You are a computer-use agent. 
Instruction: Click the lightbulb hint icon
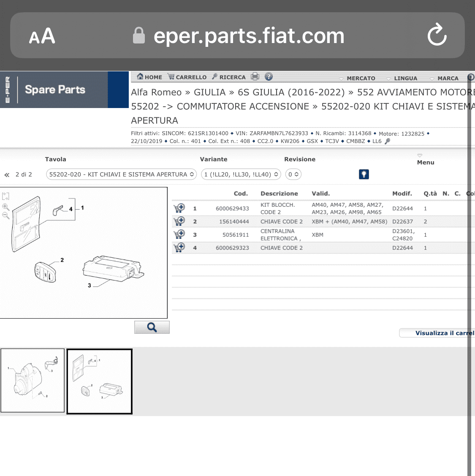(x=364, y=174)
